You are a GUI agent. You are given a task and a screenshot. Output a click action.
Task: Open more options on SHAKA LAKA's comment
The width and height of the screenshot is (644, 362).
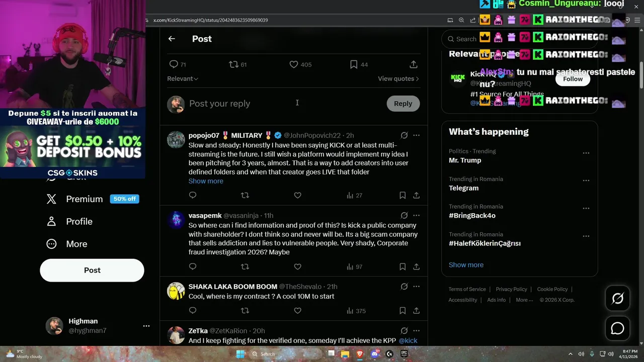pos(416,287)
